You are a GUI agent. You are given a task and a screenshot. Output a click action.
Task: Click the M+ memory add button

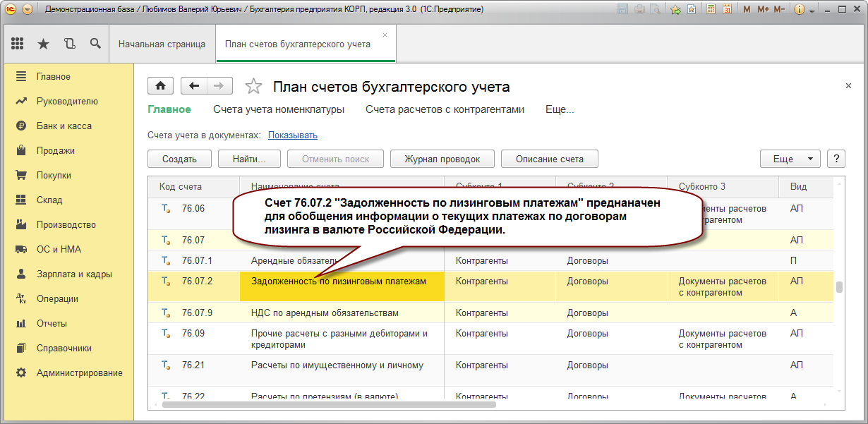point(763,10)
